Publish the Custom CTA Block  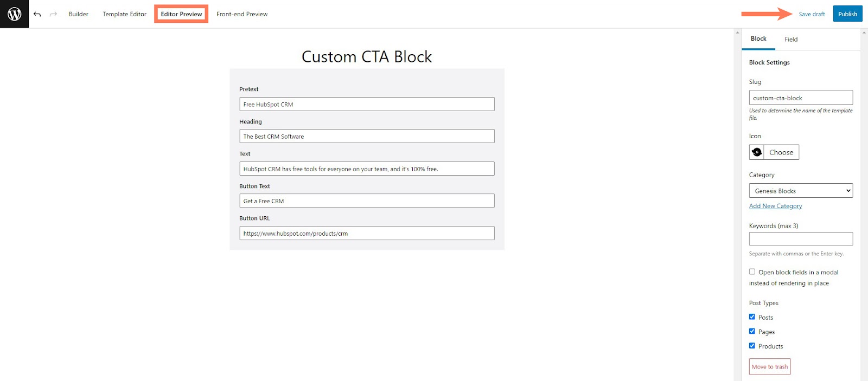coord(847,14)
